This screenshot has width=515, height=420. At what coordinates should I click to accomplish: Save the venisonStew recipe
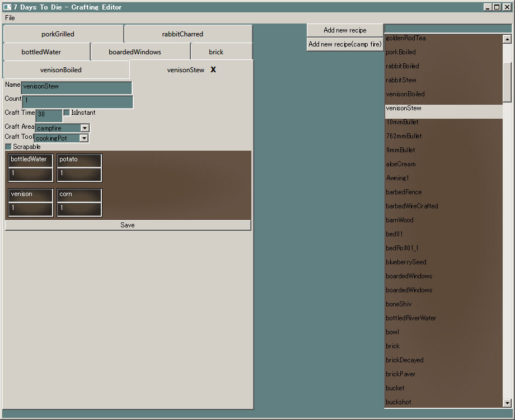click(128, 225)
